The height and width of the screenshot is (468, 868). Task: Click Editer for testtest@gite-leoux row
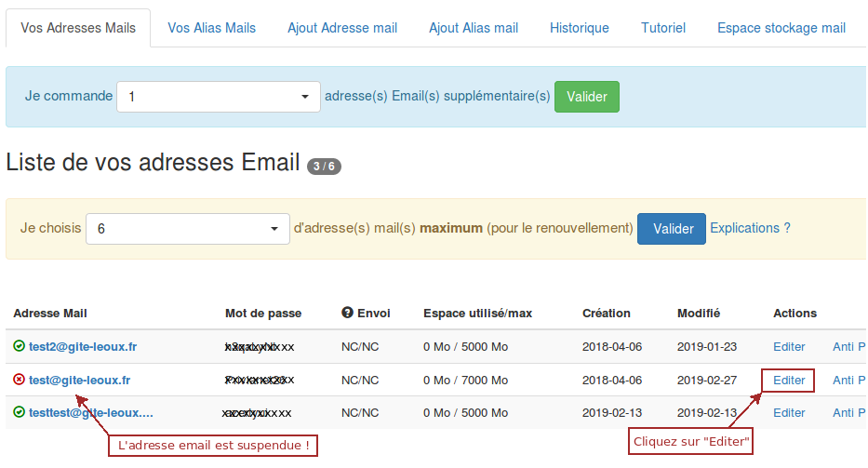pos(789,412)
